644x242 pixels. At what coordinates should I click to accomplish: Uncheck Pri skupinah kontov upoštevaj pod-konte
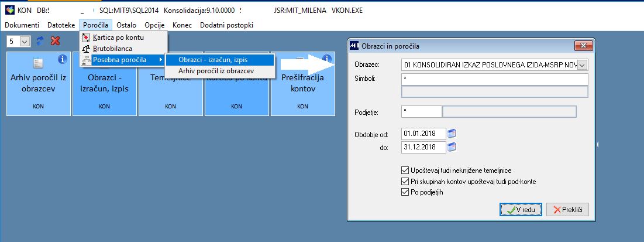(404, 181)
